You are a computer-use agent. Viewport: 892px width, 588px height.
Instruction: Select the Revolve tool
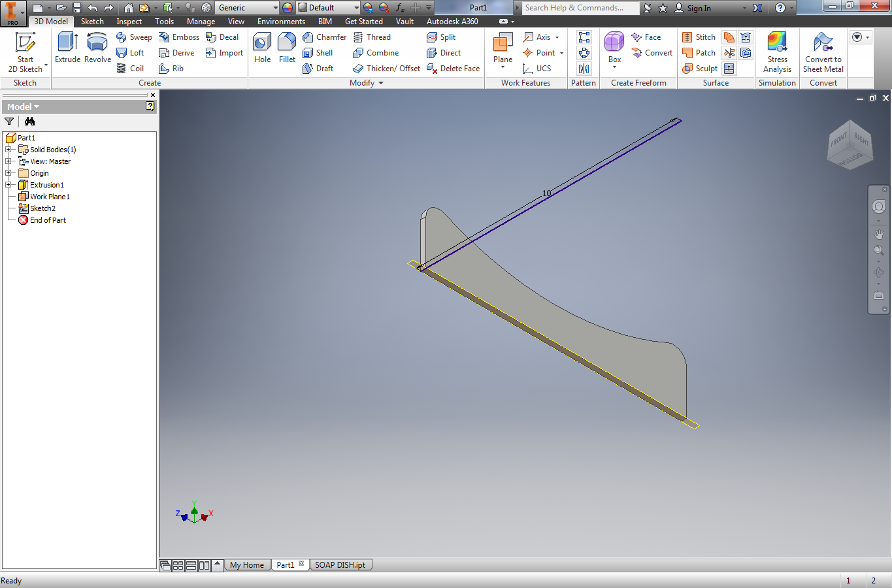[x=97, y=48]
